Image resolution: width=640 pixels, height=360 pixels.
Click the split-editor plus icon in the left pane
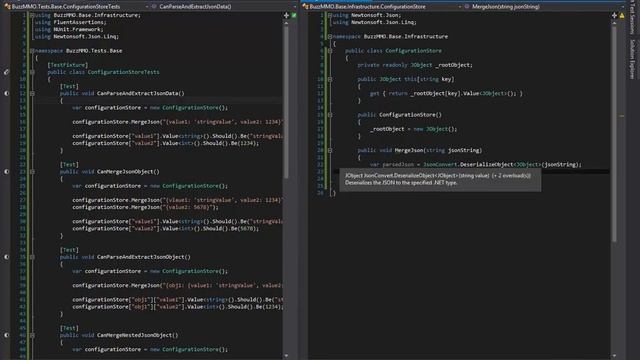click(286, 15)
